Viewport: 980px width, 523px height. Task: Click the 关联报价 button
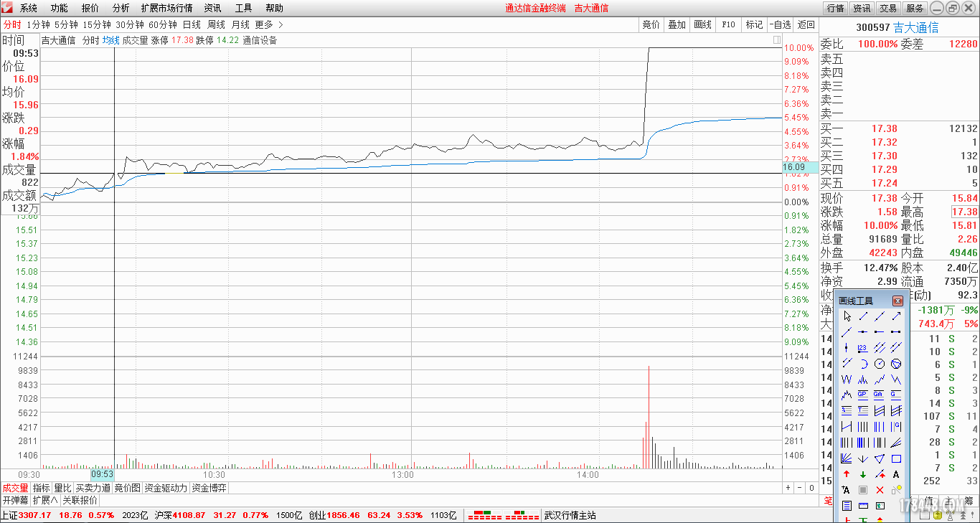coord(80,500)
